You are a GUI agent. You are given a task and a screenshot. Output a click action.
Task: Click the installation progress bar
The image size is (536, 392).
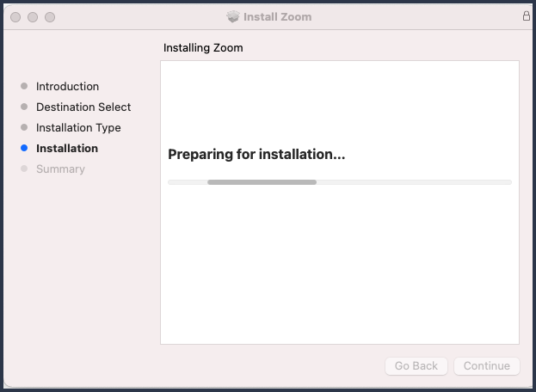coord(340,182)
